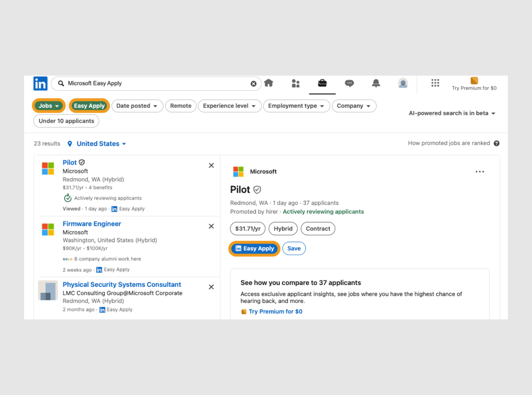Go to LinkedIn home via logo

pyautogui.click(x=40, y=83)
